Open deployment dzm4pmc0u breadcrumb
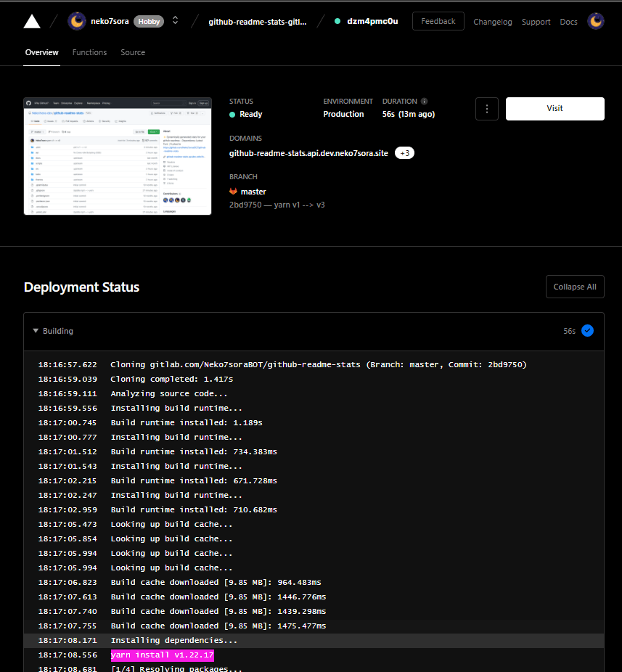 tap(372, 21)
